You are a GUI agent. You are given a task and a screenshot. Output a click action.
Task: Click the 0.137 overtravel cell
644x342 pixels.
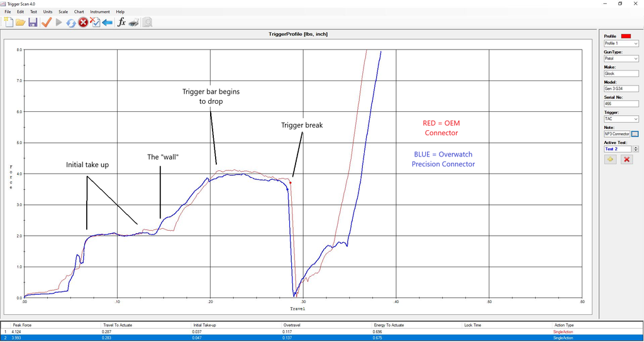pos(287,338)
